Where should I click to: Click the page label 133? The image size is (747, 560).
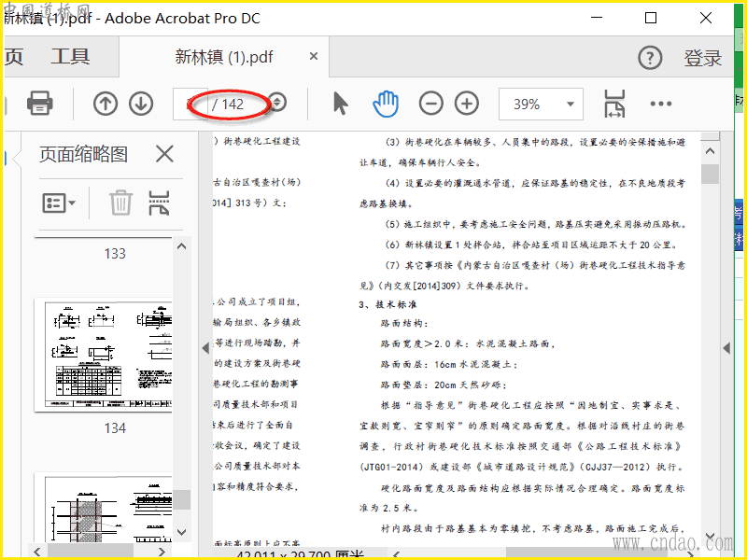point(115,253)
